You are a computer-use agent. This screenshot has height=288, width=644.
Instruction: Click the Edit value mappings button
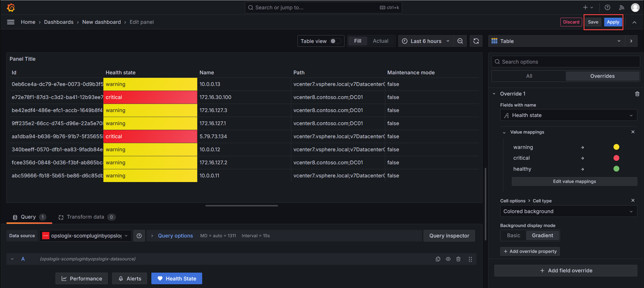point(574,181)
